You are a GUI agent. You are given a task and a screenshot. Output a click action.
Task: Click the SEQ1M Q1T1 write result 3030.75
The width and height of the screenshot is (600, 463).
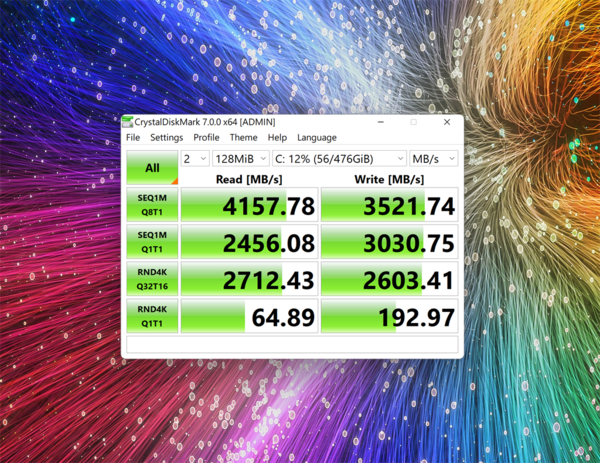tap(390, 242)
